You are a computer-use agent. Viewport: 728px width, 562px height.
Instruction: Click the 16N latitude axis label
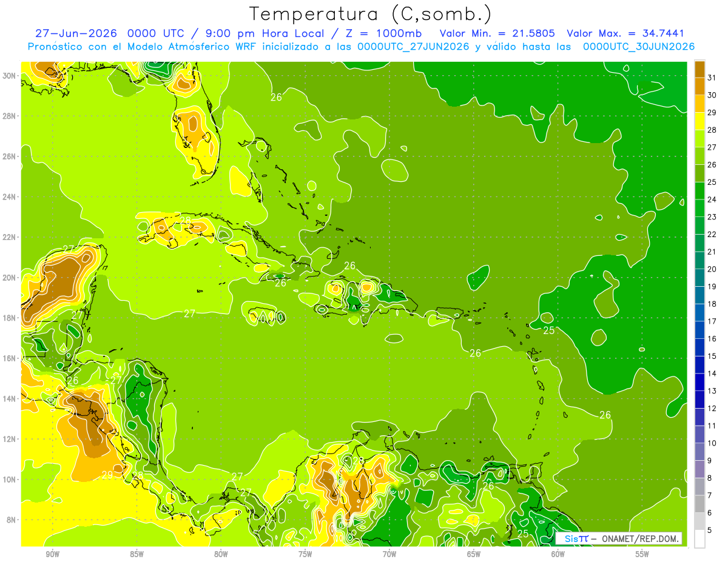click(9, 358)
